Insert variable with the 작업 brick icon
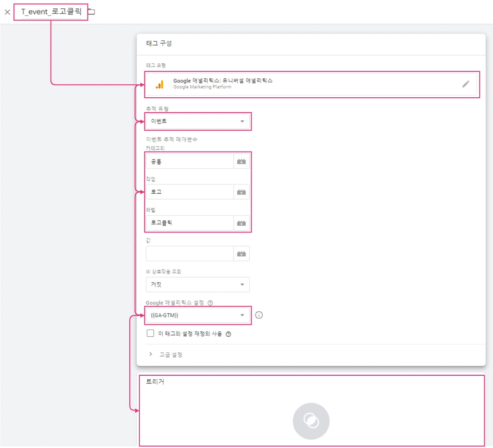The height and width of the screenshot is (448, 493). tap(241, 192)
